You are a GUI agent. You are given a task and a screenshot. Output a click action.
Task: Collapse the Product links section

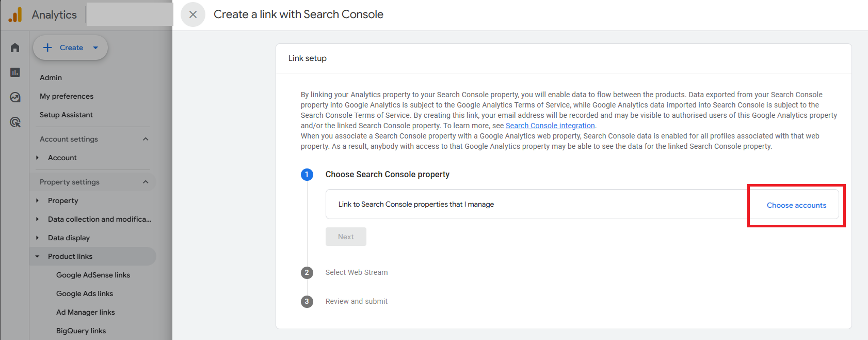(x=37, y=256)
